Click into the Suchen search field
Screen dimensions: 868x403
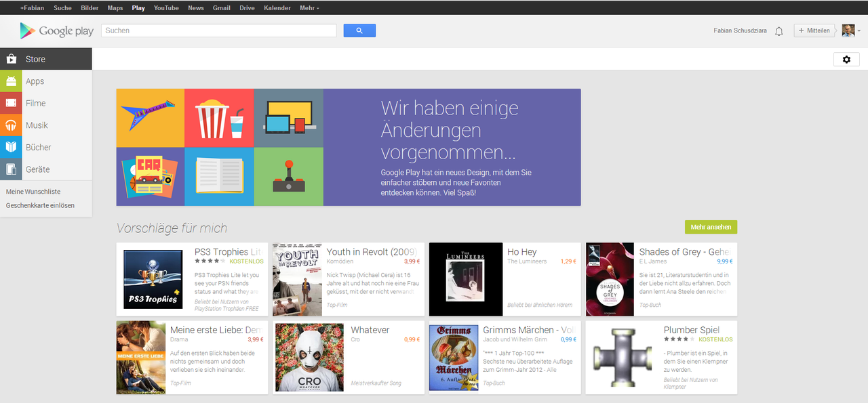219,30
